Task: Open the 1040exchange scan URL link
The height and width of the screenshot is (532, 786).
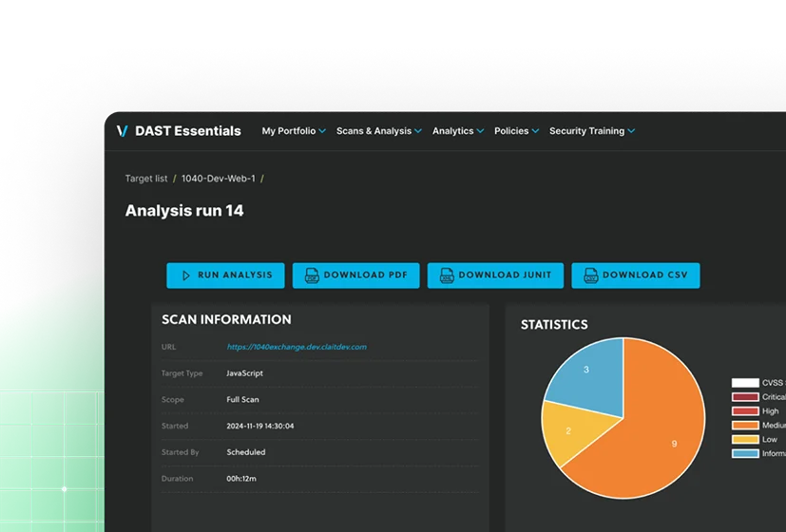Action: pos(297,347)
